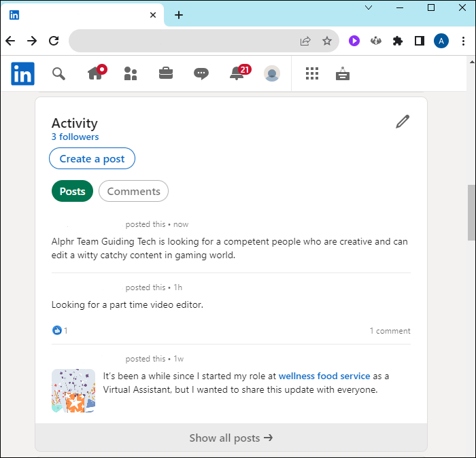
Task: Go to the Home feed via the house icon
Action: tap(97, 73)
